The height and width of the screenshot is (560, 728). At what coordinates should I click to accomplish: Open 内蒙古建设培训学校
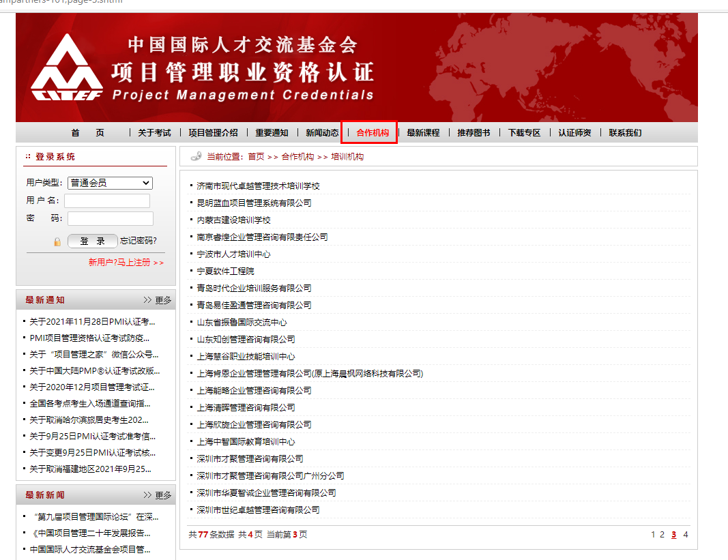[233, 220]
